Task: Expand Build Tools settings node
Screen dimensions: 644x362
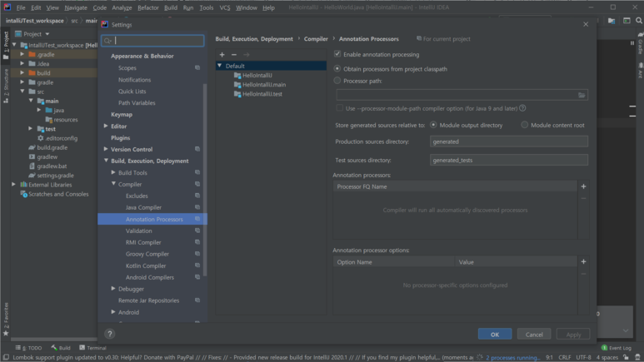Action: (113, 172)
